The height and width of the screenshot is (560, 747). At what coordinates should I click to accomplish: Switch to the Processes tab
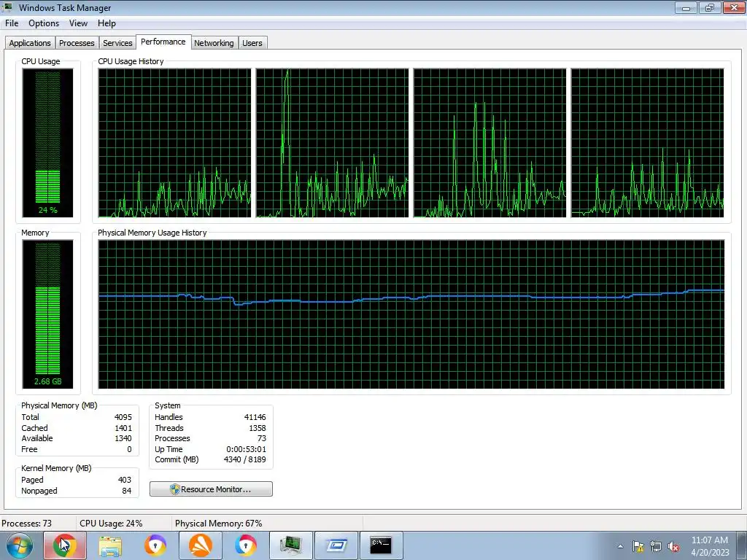click(77, 43)
